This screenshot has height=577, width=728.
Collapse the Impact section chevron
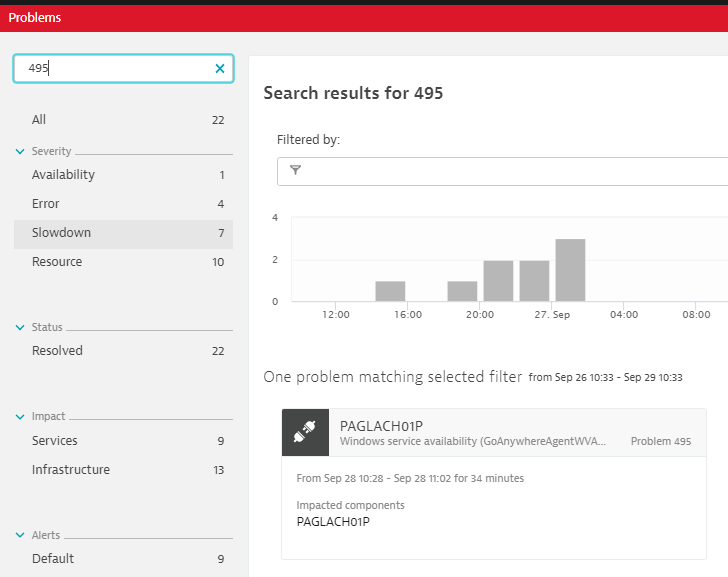(x=20, y=417)
